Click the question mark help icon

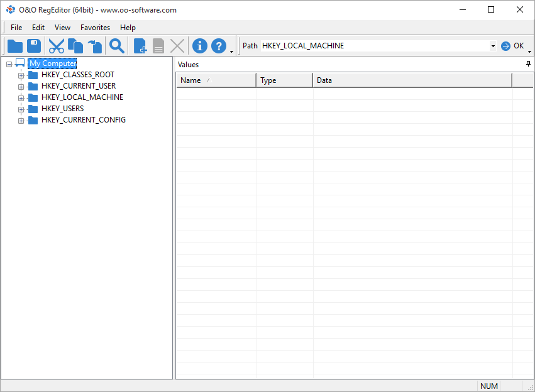(218, 46)
